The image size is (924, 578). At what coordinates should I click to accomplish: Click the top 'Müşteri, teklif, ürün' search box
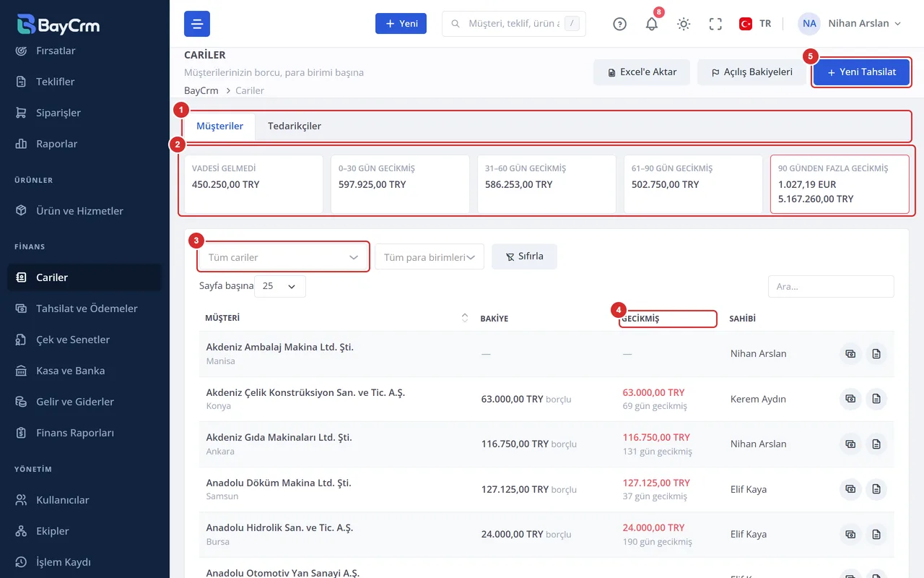click(x=513, y=24)
